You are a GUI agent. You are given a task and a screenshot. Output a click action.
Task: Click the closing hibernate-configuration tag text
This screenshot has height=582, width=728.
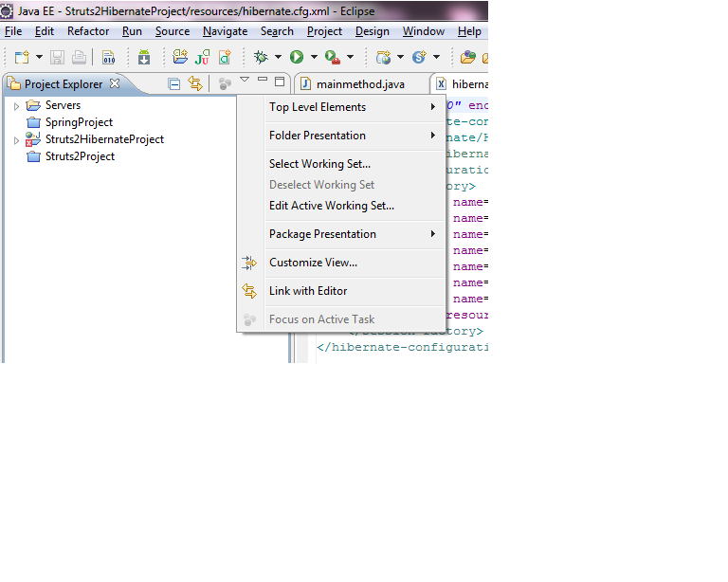coord(402,348)
